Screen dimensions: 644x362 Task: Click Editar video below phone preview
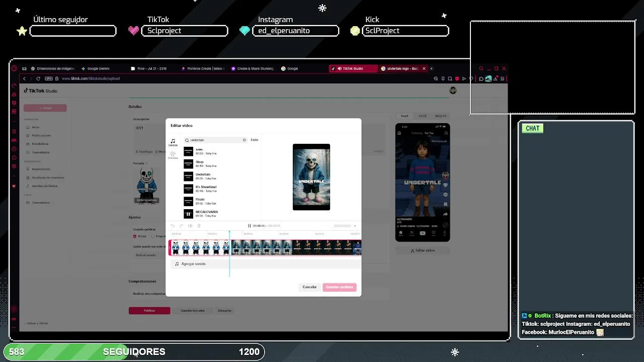423,250
